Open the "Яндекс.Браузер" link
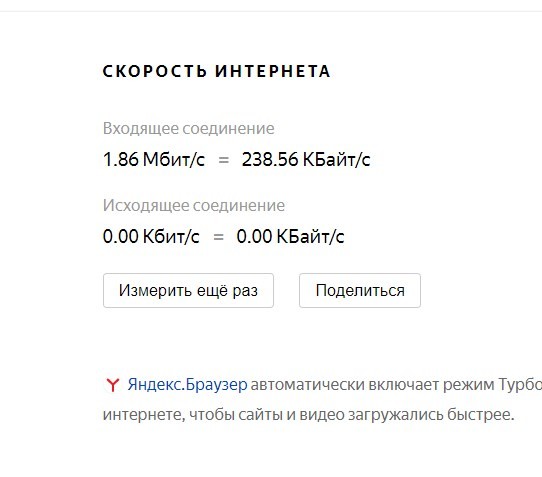Viewport: 542px width, 477px height. (x=187, y=384)
